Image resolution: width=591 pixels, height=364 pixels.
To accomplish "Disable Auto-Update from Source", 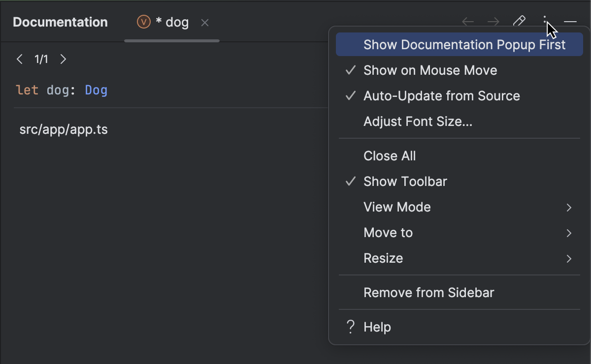I will coord(441,96).
